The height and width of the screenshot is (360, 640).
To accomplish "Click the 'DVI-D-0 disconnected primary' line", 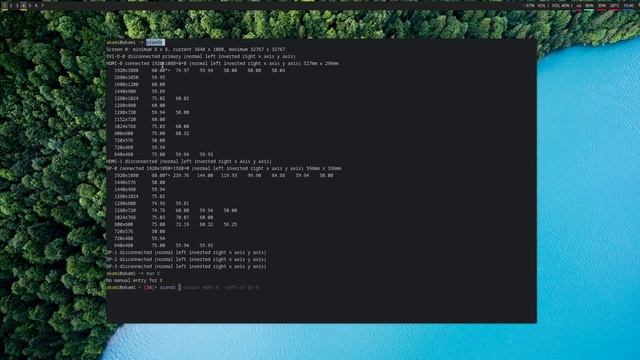I will 201,56.
